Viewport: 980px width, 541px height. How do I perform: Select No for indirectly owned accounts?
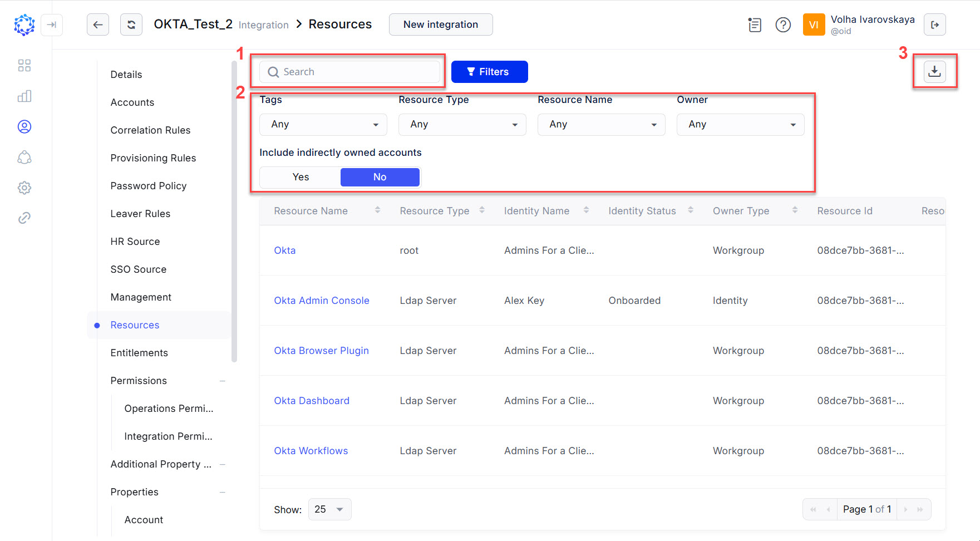pyautogui.click(x=380, y=177)
